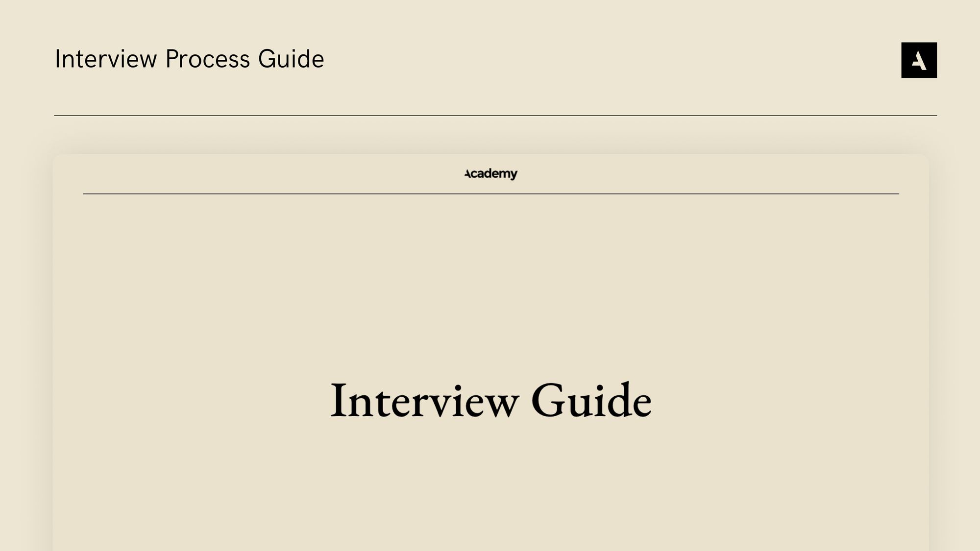Click the Academy wordmark in document
The image size is (980, 551).
pyautogui.click(x=490, y=174)
